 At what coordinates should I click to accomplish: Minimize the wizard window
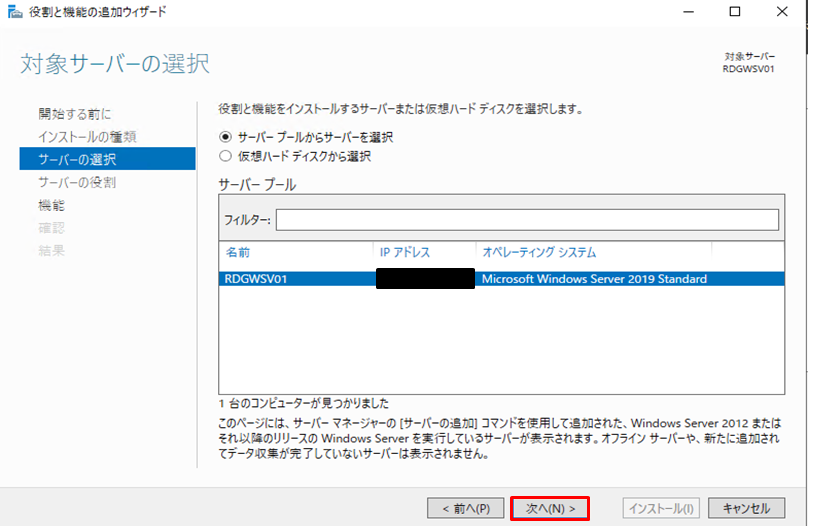(690, 12)
